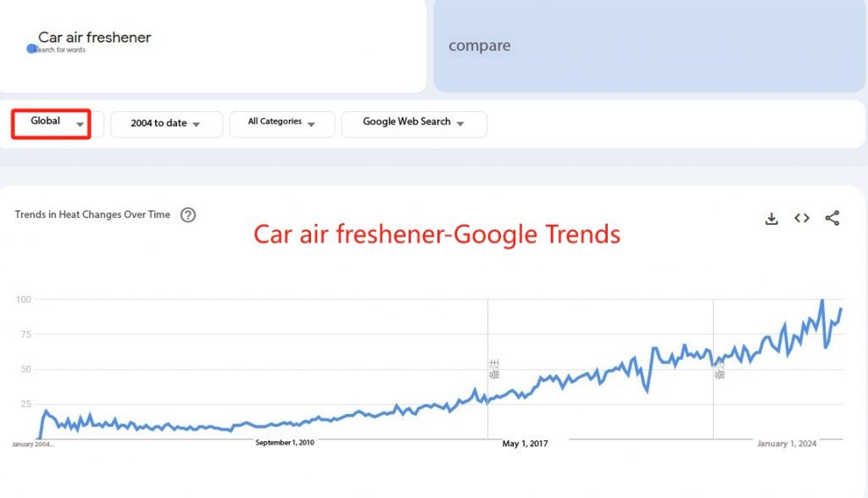Image resolution: width=868 pixels, height=498 pixels.
Task: Edit the Car air freshener search term
Action: 95,37
